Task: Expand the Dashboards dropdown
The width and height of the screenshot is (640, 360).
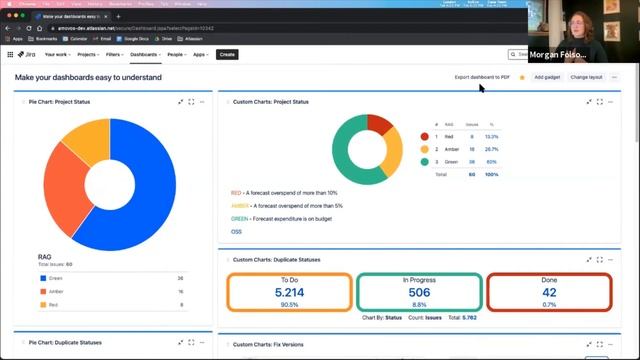Action: click(145, 54)
